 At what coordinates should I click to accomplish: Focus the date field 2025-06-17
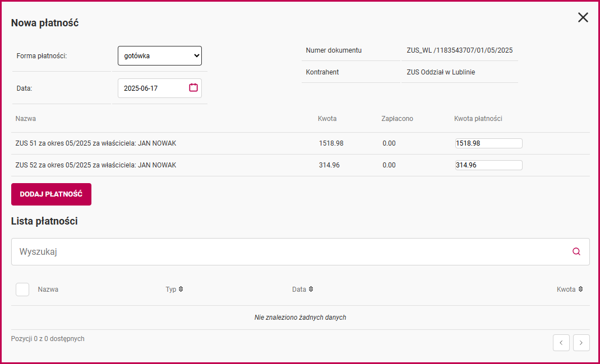(160, 88)
